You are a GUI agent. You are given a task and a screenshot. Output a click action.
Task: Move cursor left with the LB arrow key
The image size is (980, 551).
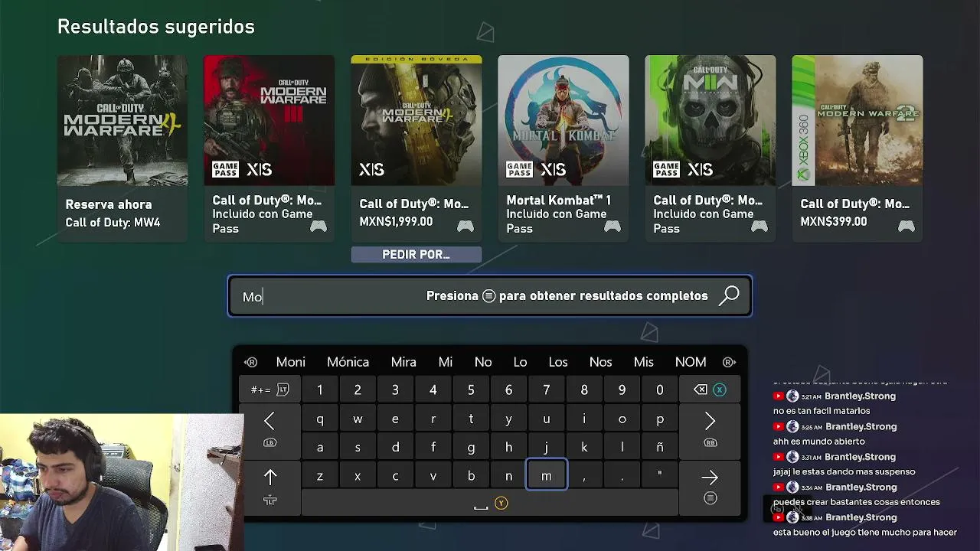pyautogui.click(x=269, y=429)
